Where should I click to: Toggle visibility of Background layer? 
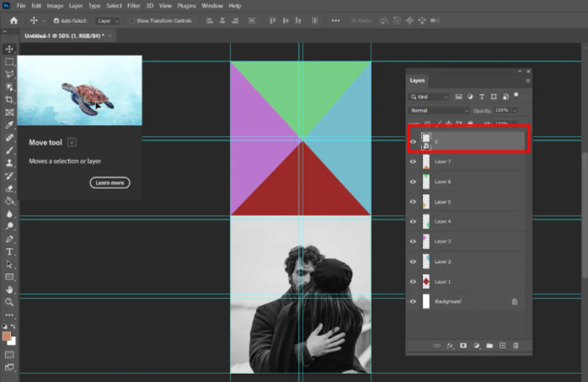point(413,301)
